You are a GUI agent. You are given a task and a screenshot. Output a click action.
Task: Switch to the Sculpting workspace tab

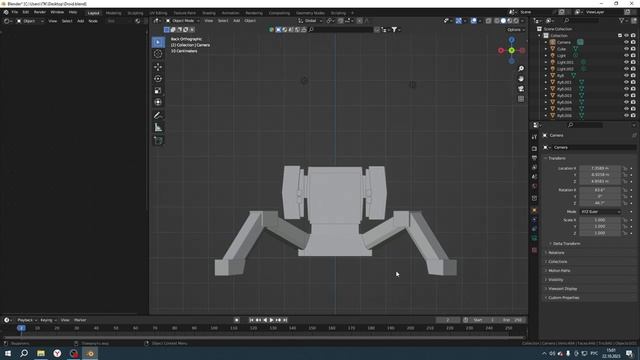point(136,13)
